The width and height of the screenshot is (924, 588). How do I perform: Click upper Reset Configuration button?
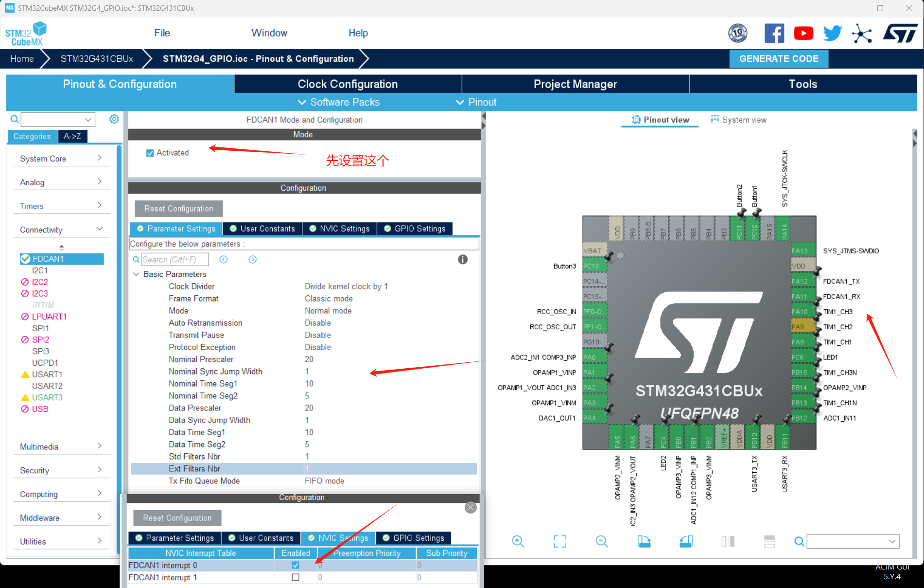(x=179, y=209)
